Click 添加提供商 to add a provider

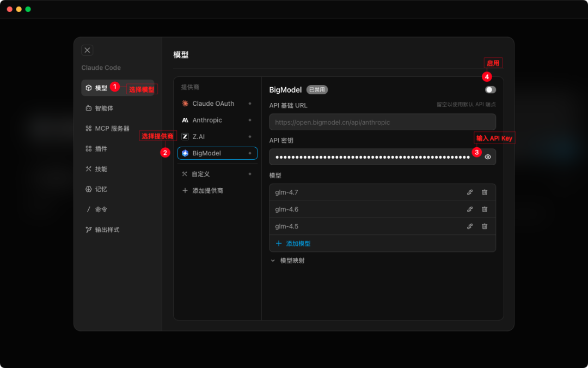(x=207, y=191)
